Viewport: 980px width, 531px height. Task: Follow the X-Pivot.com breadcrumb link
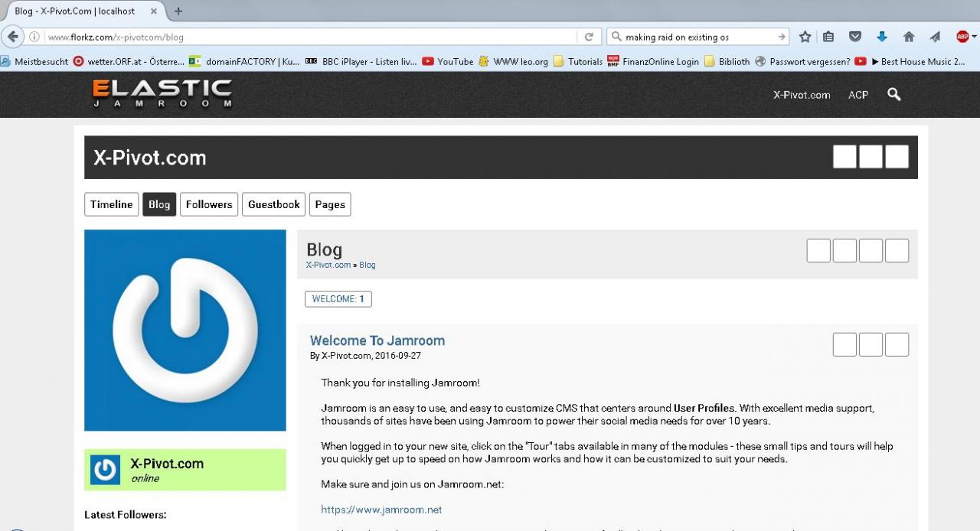[328, 265]
